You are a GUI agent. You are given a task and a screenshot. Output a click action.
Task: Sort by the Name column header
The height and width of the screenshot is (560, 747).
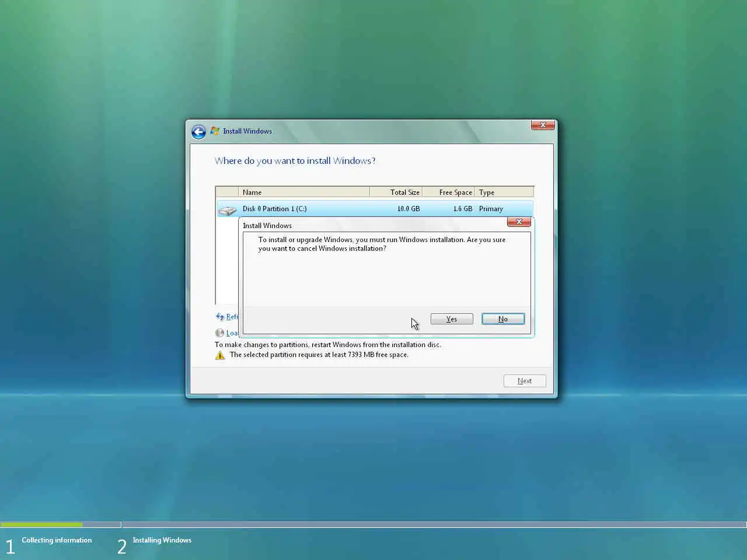coord(304,192)
